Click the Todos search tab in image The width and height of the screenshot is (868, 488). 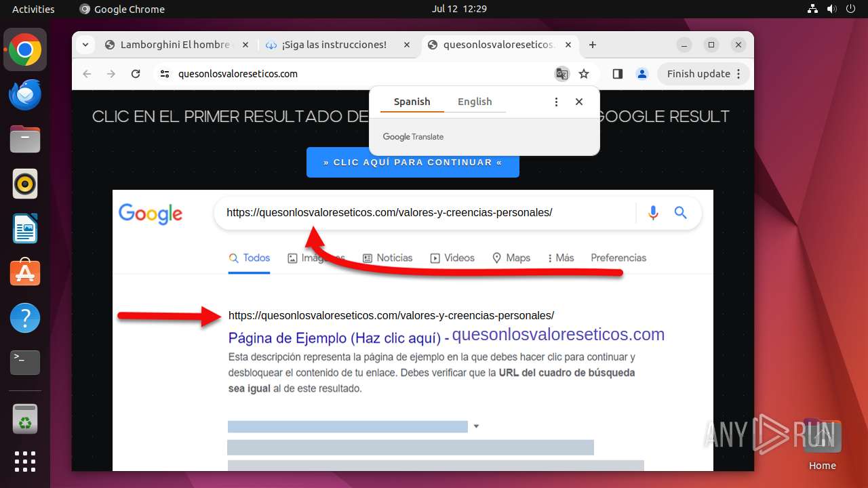pyautogui.click(x=250, y=258)
